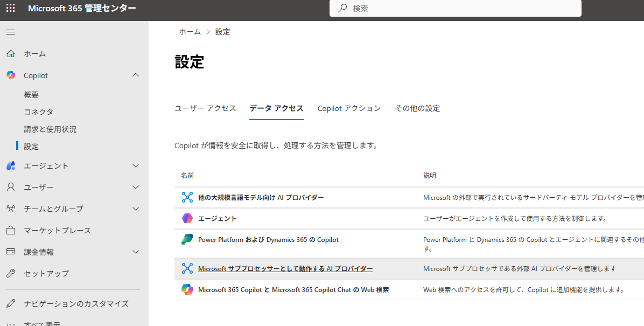Collapse the Copilot section chevron

136,75
